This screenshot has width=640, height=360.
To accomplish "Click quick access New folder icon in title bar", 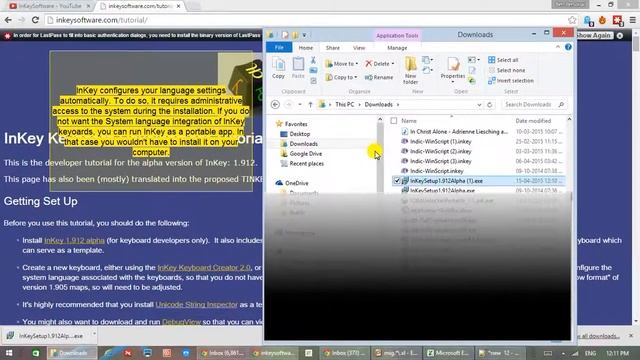I will point(295,35).
